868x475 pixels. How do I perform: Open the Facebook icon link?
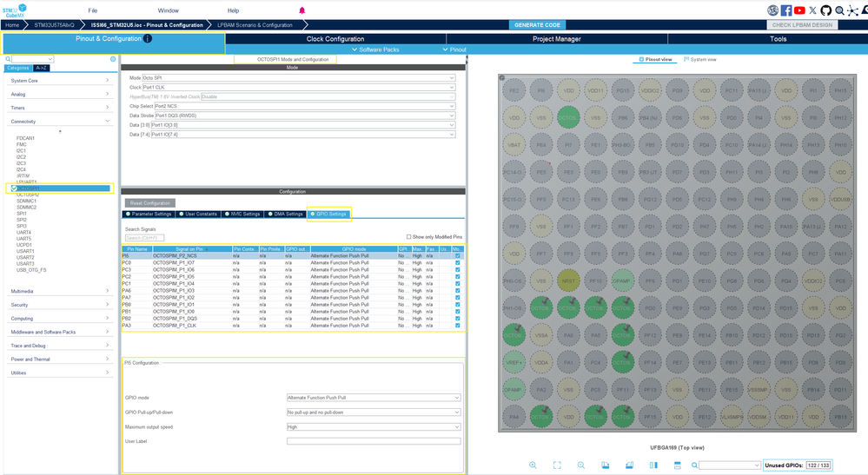pyautogui.click(x=786, y=10)
